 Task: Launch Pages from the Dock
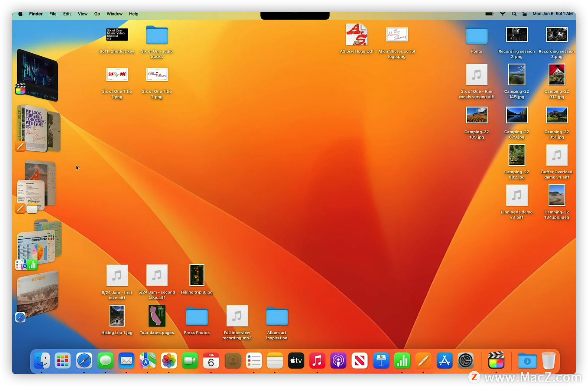[423, 361]
